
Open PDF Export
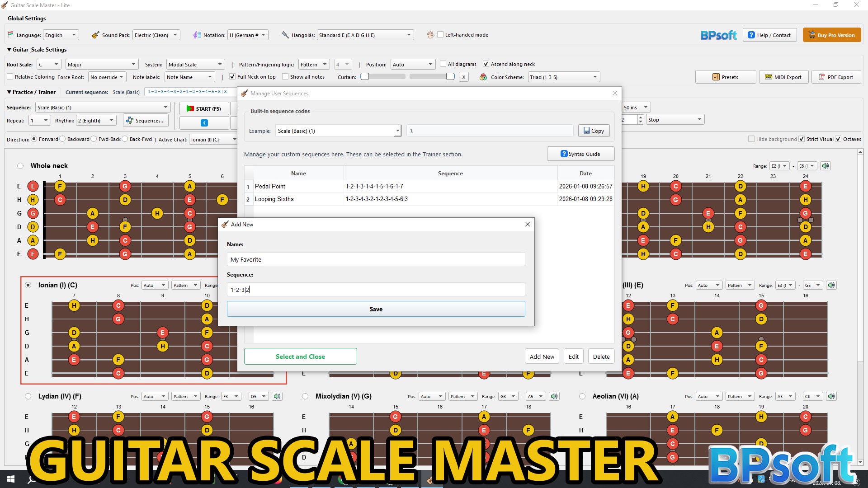click(x=836, y=77)
